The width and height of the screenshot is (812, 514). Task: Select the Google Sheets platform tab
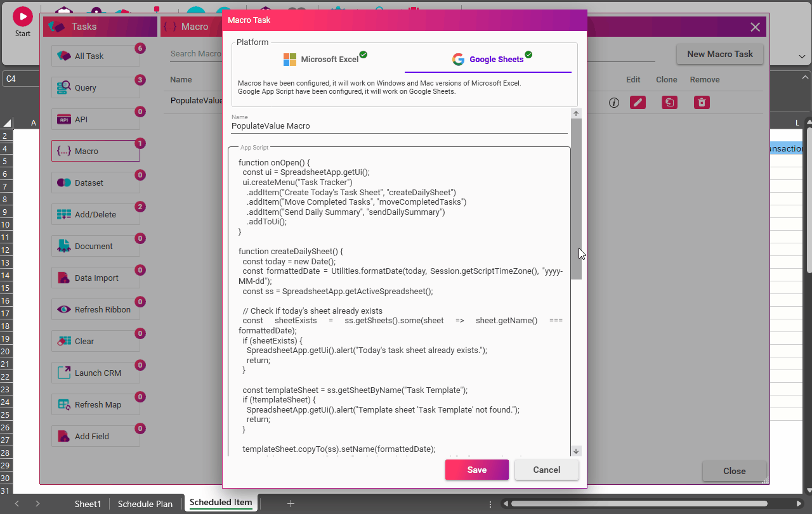[x=488, y=60]
